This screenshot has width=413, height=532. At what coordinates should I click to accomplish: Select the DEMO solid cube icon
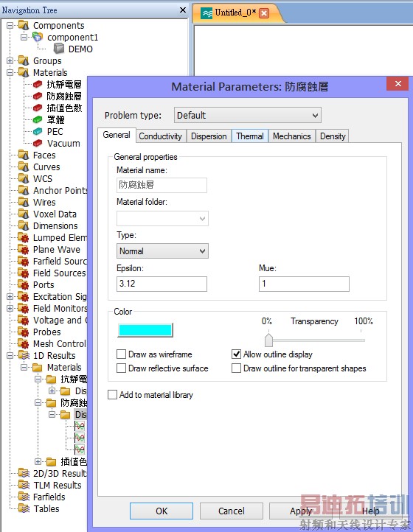(59, 49)
